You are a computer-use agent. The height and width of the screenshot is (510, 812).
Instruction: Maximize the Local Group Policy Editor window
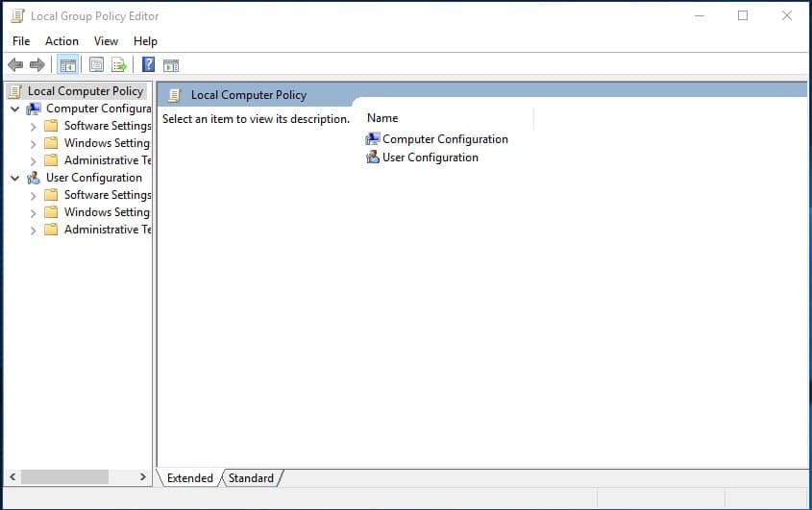pos(743,15)
